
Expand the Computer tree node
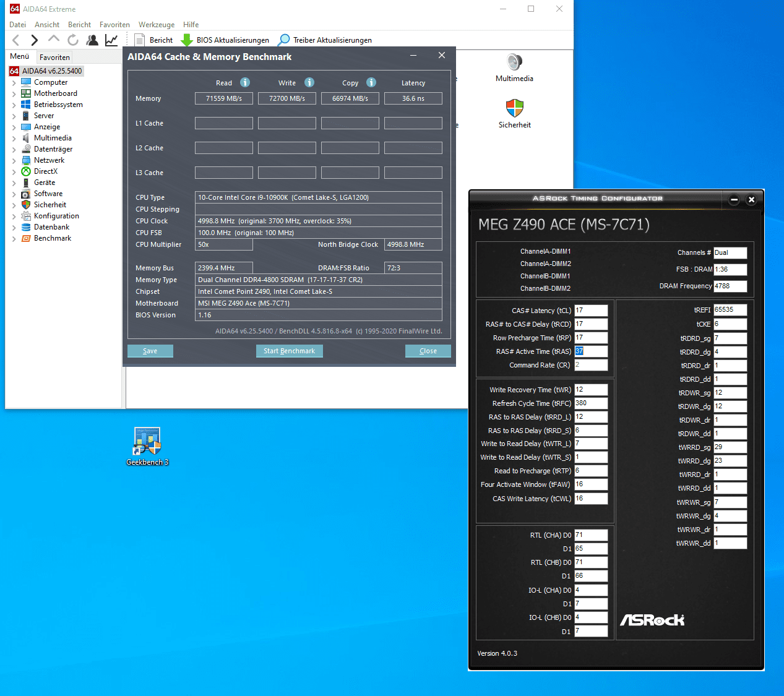pos(14,82)
